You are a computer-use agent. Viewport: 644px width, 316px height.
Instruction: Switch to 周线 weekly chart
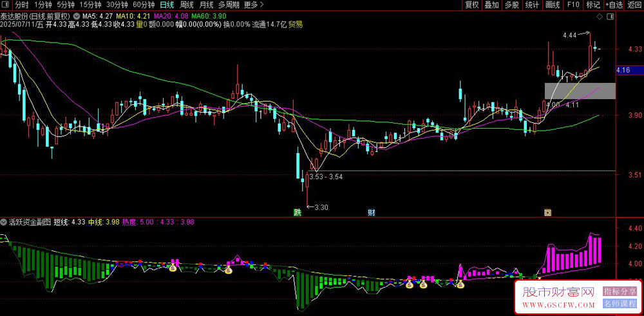[x=187, y=5]
